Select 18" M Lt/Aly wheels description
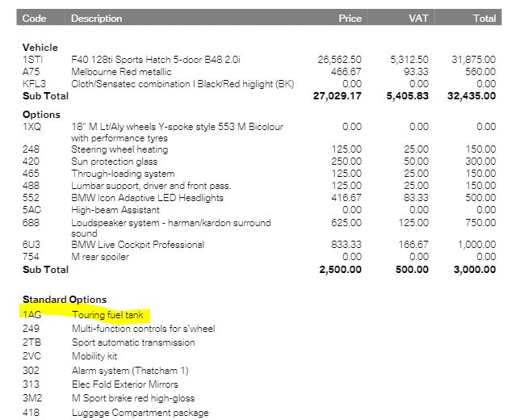The height and width of the screenshot is (420, 524). coord(177,132)
